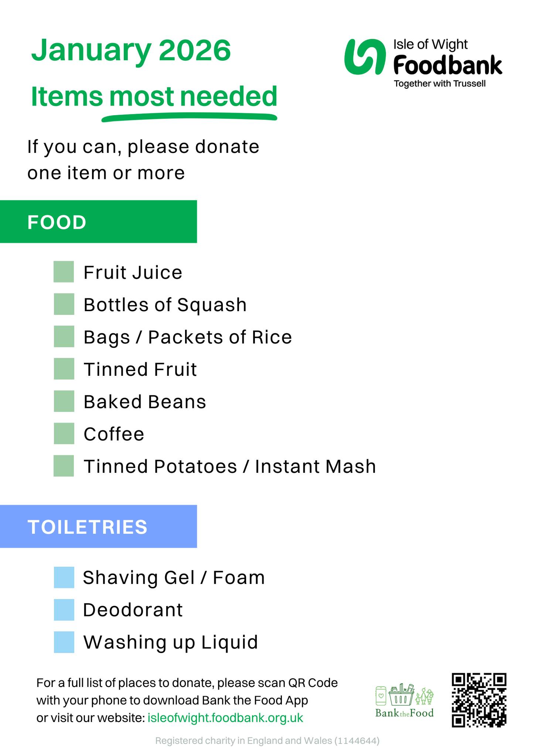The width and height of the screenshot is (535, 756).
Task: Click the January 2026 heading
Action: pyautogui.click(x=131, y=50)
